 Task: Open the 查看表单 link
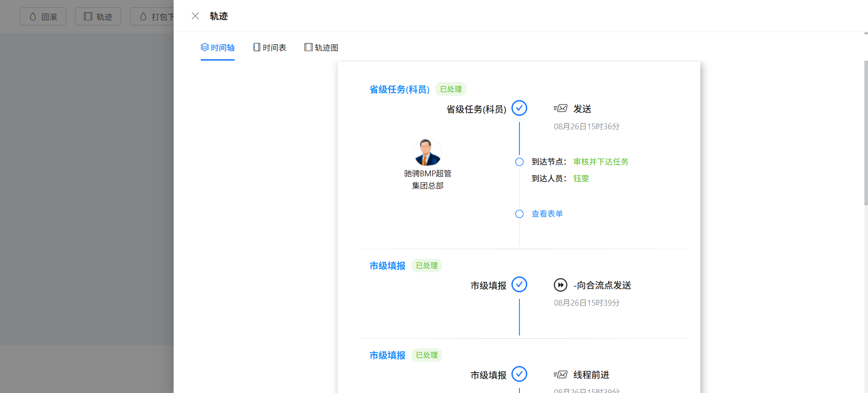pyautogui.click(x=547, y=213)
